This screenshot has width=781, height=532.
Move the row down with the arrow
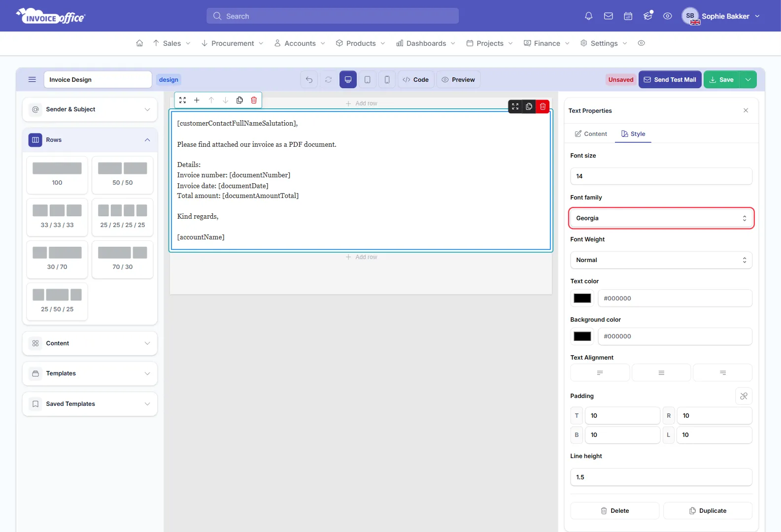(x=226, y=100)
